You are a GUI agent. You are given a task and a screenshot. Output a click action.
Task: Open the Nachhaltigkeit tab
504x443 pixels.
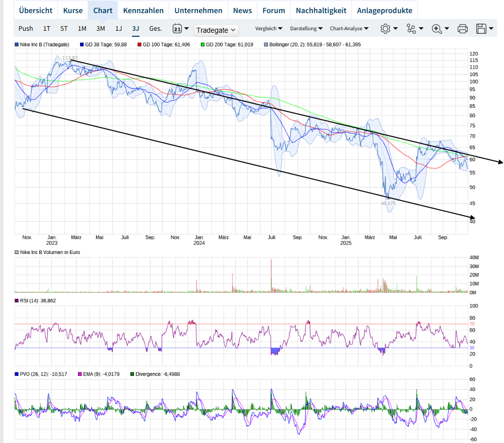[x=321, y=11]
